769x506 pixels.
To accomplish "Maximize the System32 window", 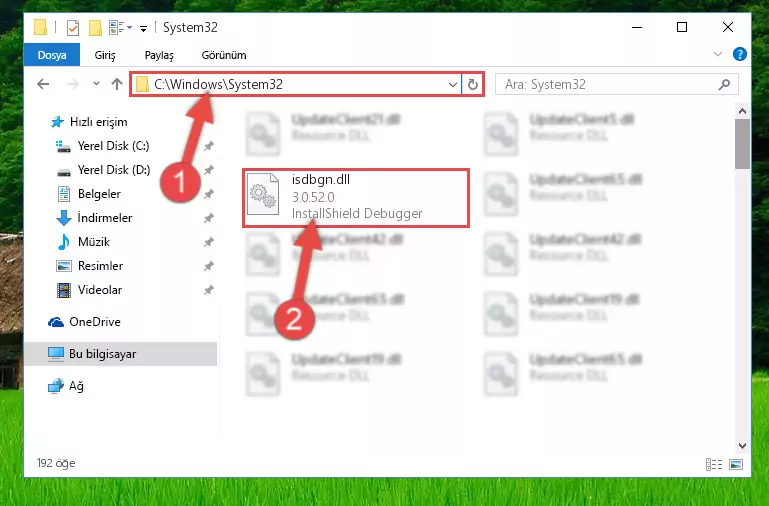I will 682,27.
